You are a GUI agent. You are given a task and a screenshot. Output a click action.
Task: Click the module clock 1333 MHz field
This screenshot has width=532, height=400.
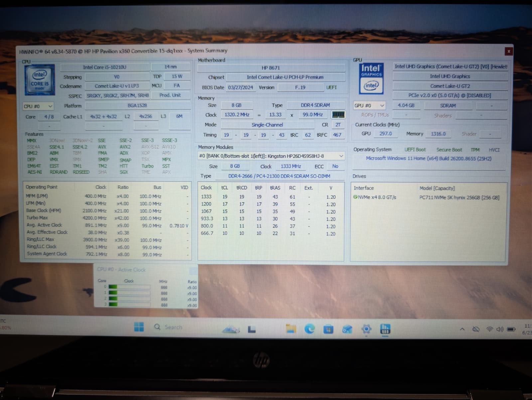coord(291,166)
